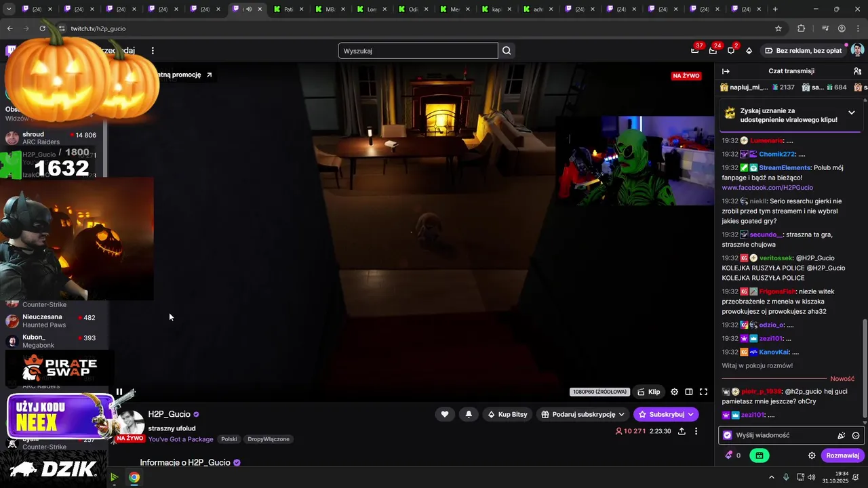
Task: Open chat community users list icon
Action: [x=857, y=71]
